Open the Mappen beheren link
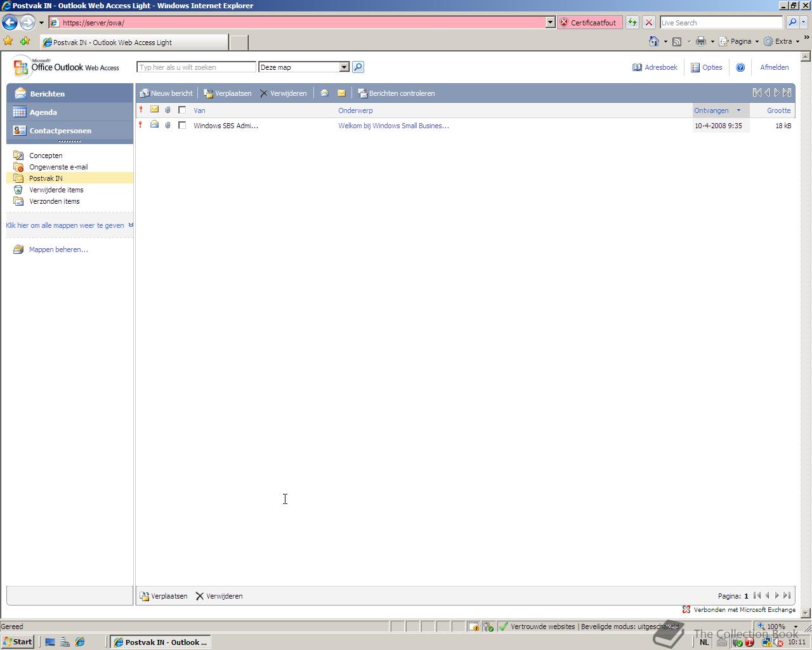Image resolution: width=812 pixels, height=650 pixels. (x=58, y=249)
